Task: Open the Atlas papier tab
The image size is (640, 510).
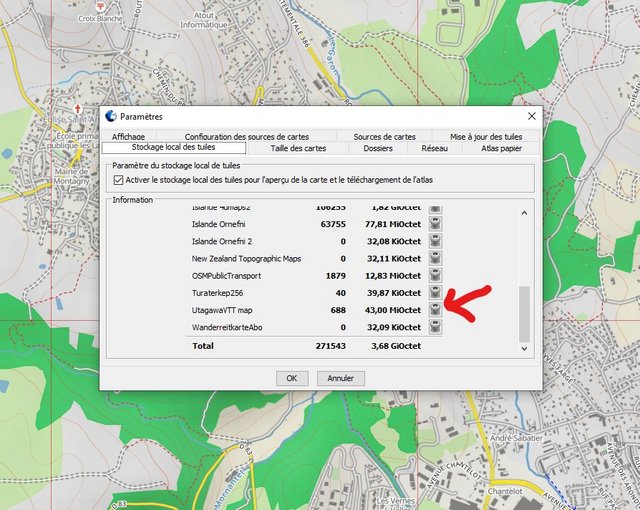Action: click(x=501, y=149)
